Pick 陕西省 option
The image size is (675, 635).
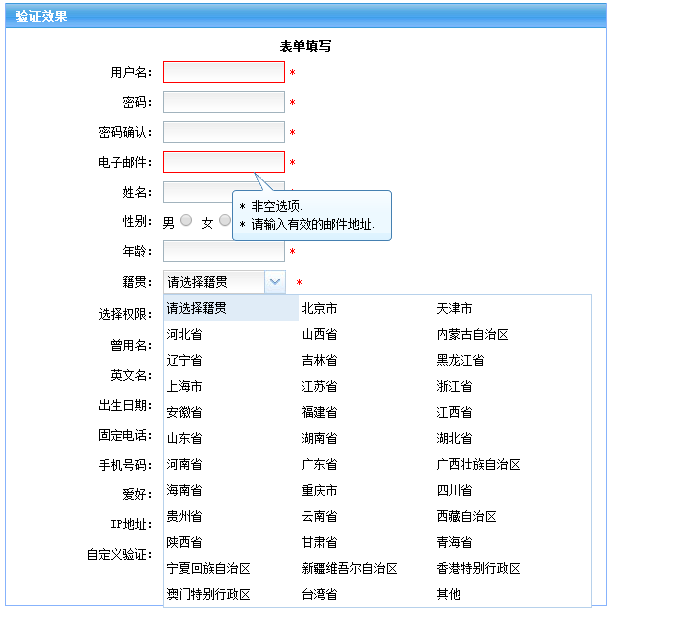pyautogui.click(x=184, y=542)
